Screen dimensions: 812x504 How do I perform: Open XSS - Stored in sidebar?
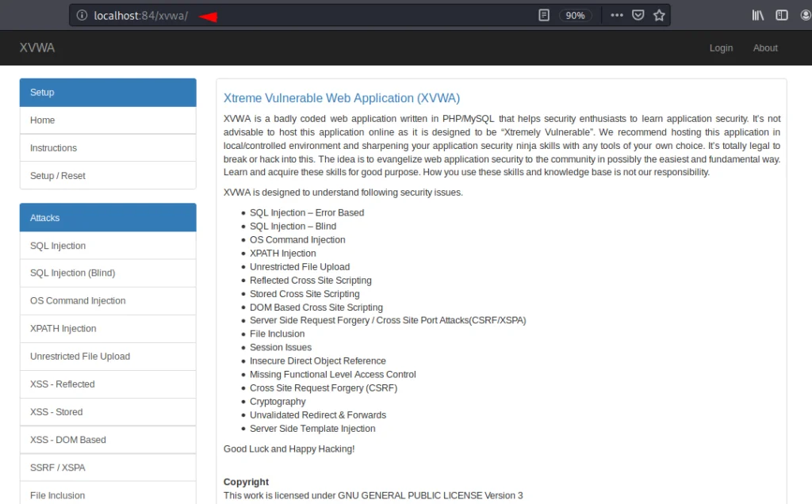(x=108, y=412)
